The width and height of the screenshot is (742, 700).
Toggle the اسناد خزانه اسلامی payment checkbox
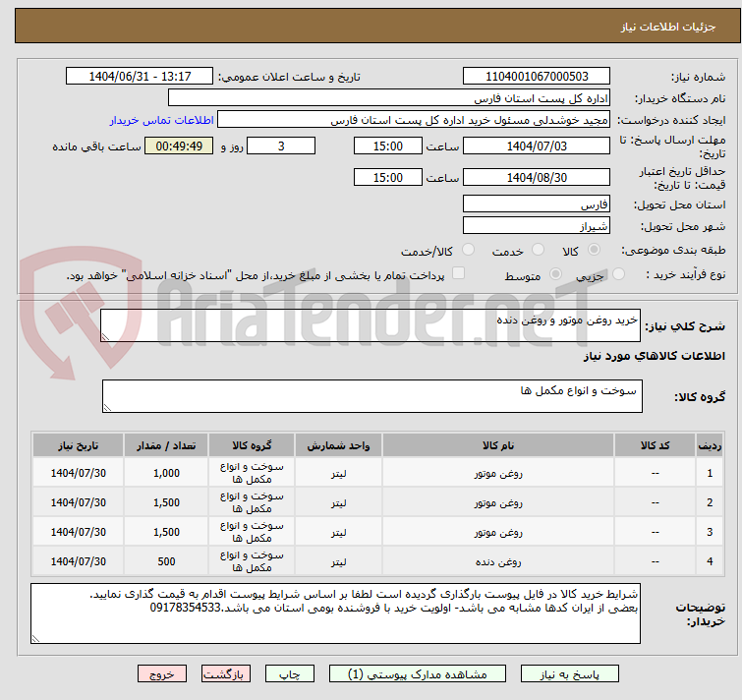pyautogui.click(x=458, y=272)
